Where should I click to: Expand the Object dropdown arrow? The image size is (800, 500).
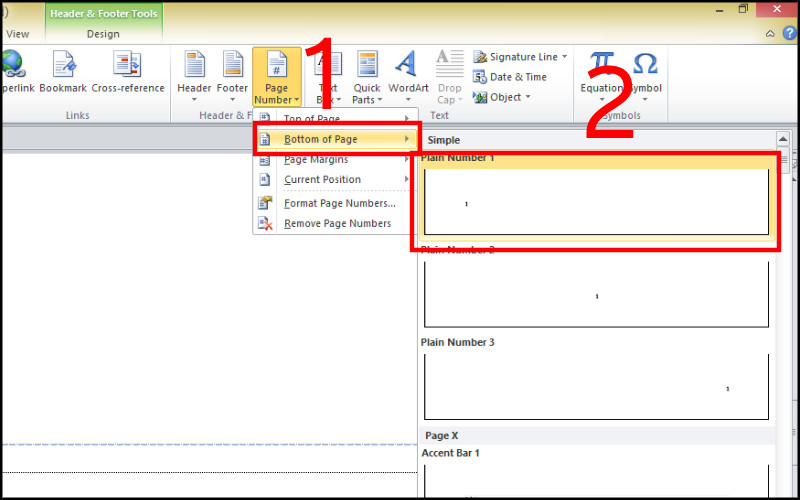528,97
